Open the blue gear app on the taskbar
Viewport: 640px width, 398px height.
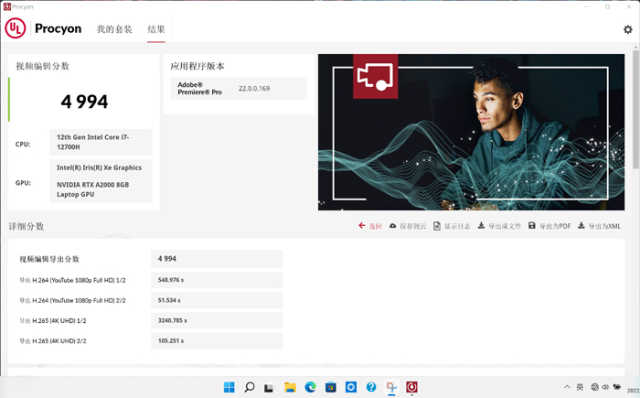coord(351,387)
